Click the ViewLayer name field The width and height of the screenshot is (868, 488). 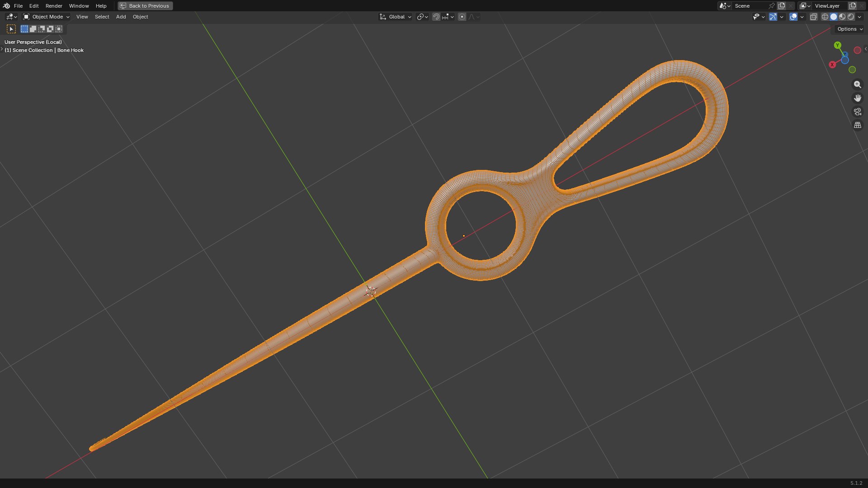pos(830,6)
